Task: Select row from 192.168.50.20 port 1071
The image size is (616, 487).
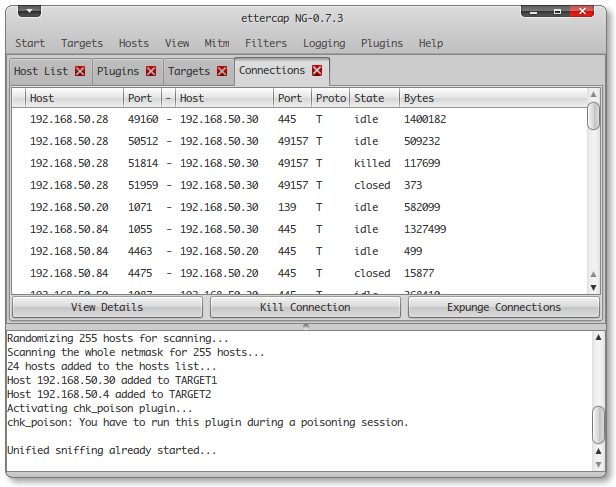Action: 300,207
